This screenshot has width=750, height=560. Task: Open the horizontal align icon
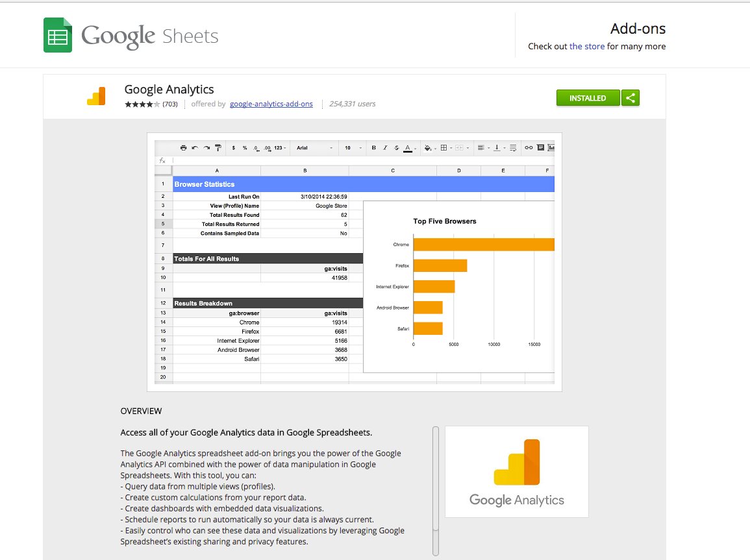tap(482, 148)
